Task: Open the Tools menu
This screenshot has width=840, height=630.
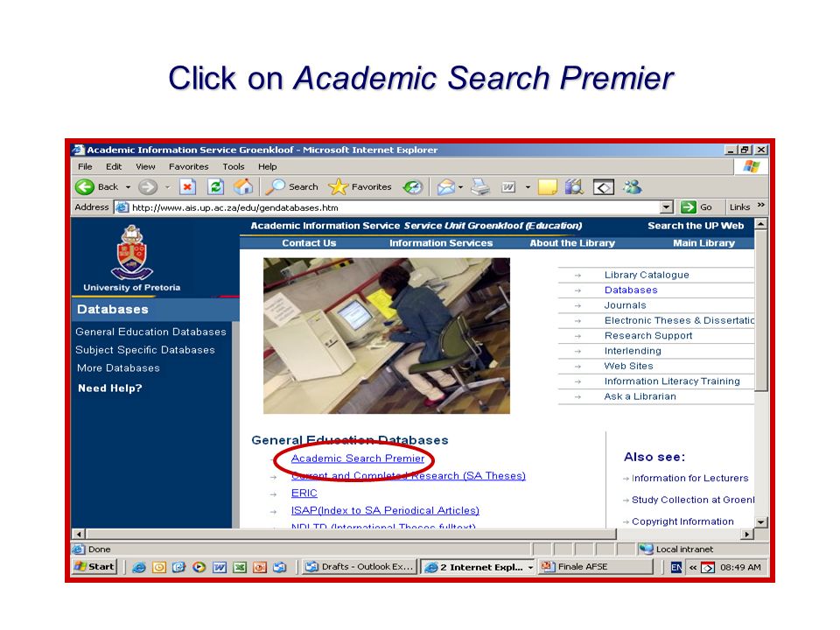Action: (x=234, y=166)
